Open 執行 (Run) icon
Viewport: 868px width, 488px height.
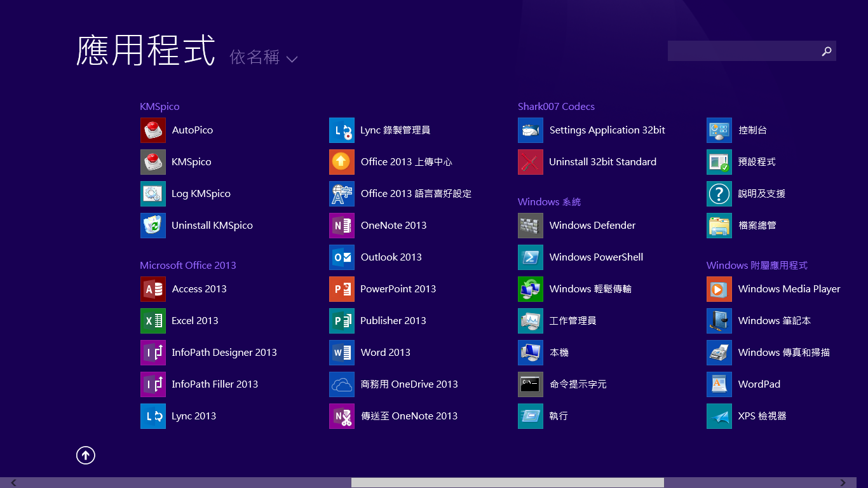[x=531, y=416]
